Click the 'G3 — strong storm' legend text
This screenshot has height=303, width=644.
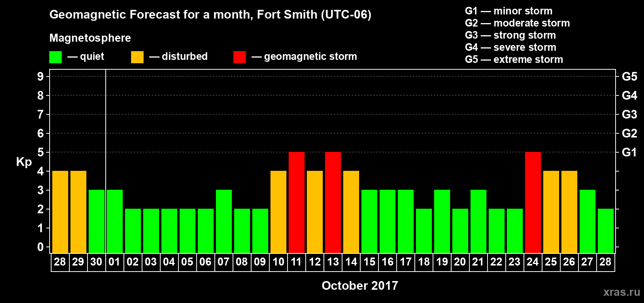click(511, 35)
